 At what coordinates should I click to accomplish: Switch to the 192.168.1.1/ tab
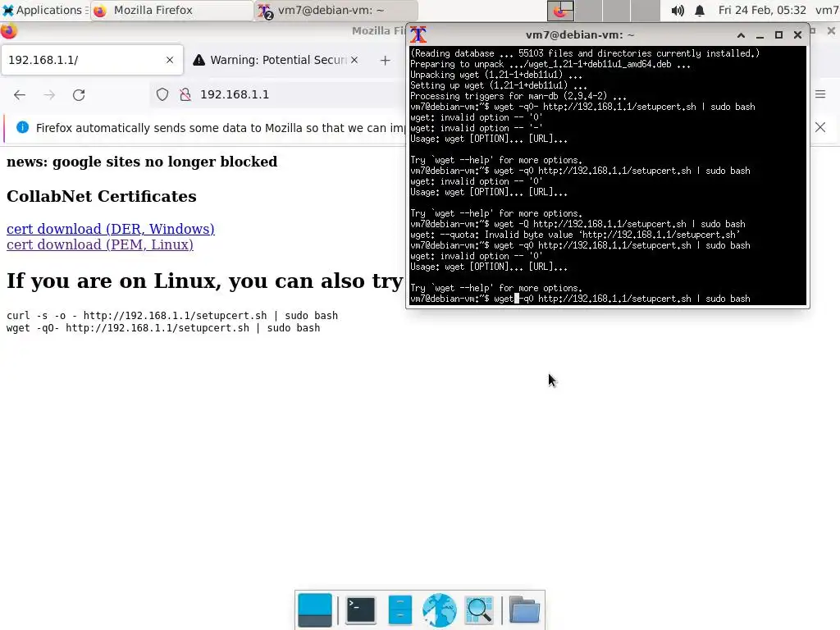coord(92,60)
